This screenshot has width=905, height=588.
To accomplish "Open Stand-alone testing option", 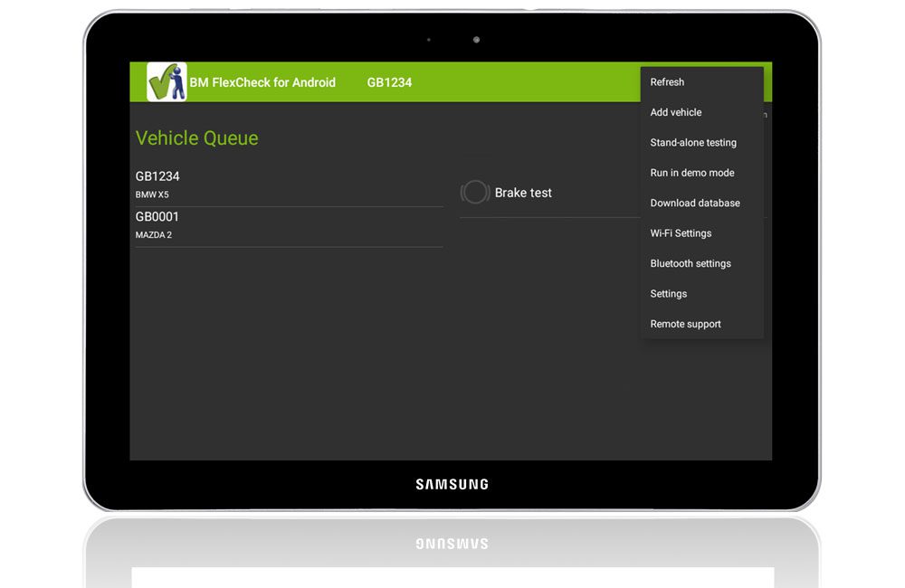I will pos(693,143).
